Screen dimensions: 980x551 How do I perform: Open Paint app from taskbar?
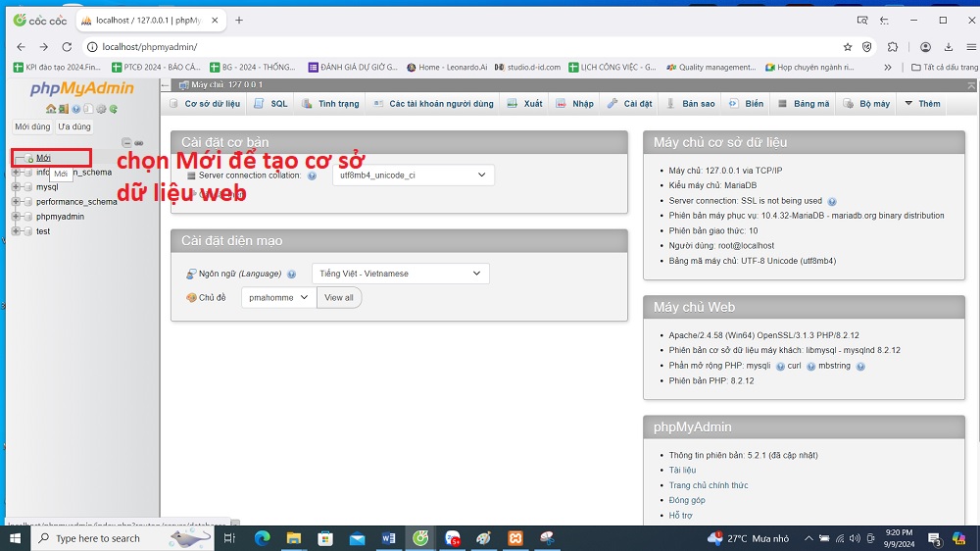tap(484, 538)
